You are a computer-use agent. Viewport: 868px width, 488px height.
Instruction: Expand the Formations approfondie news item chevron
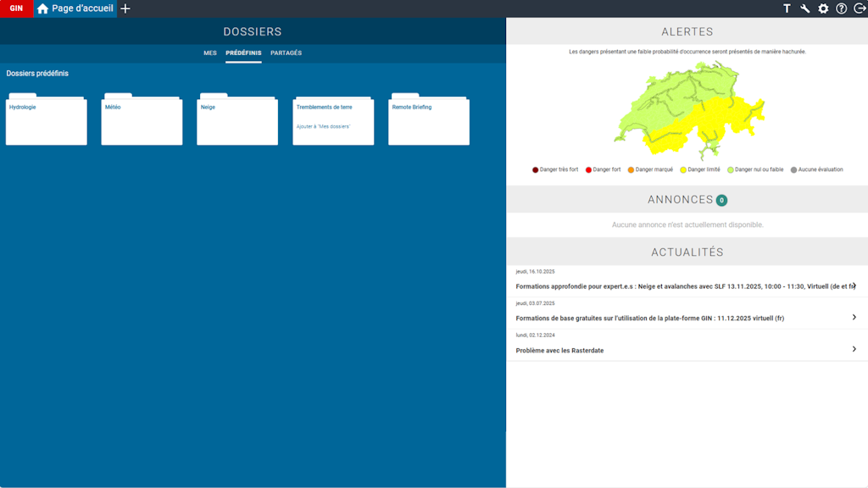coord(854,286)
